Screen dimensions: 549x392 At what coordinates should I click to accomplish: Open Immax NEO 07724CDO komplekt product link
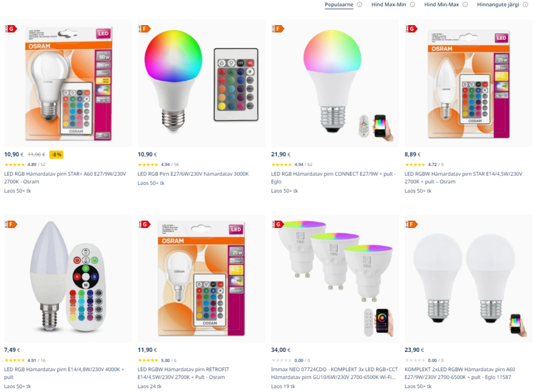tap(335, 373)
